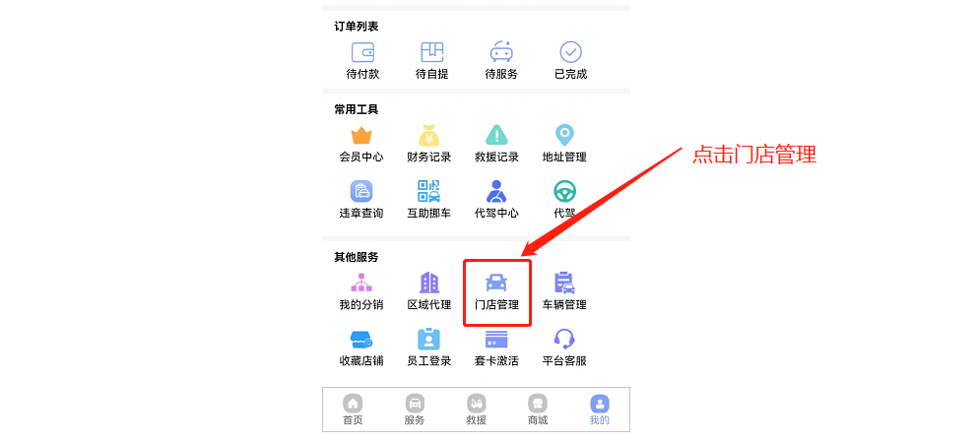Open 我的分销 distribution tree icon
Viewport: 980px width, 442px height.
click(x=361, y=283)
